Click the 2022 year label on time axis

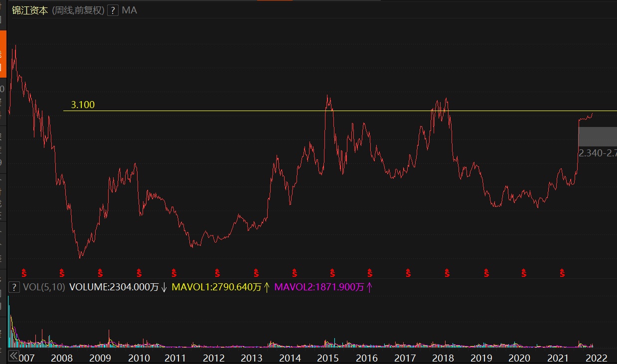point(596,358)
